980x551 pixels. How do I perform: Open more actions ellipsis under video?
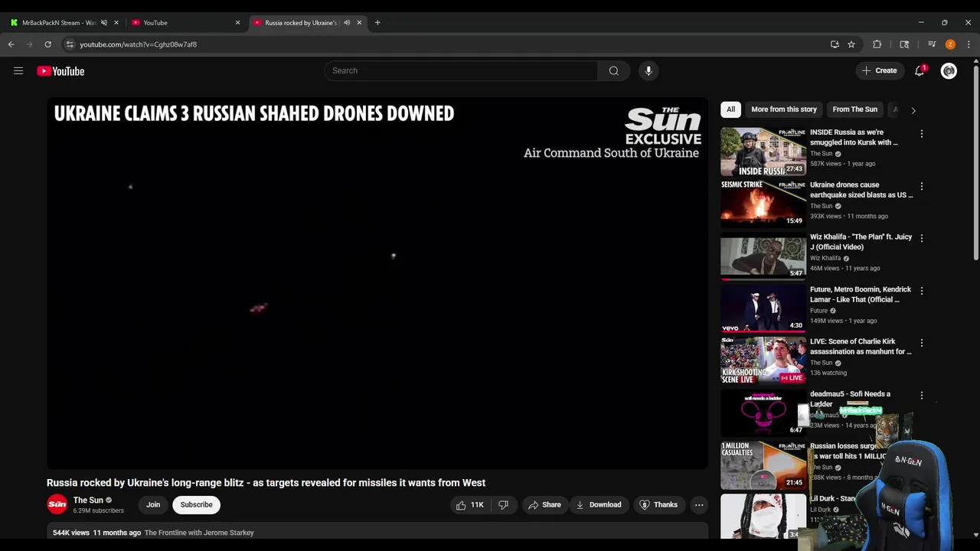pyautogui.click(x=699, y=505)
